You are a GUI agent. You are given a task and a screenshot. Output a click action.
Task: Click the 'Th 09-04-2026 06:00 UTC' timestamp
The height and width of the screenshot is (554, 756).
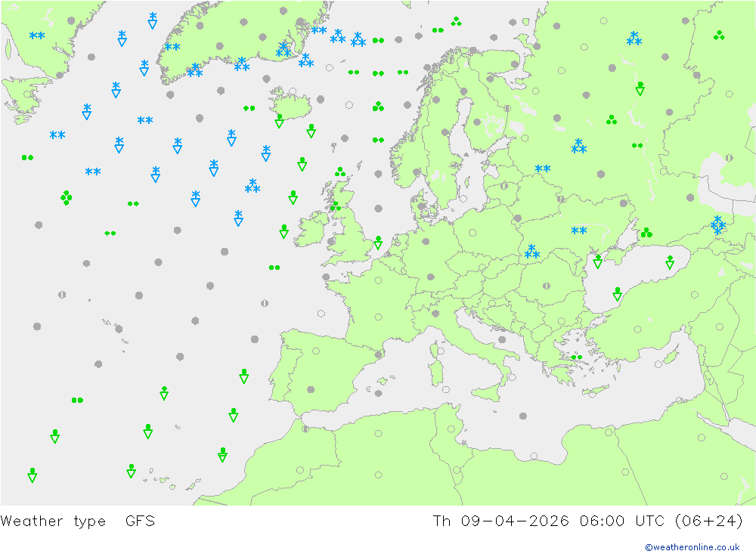click(x=548, y=522)
